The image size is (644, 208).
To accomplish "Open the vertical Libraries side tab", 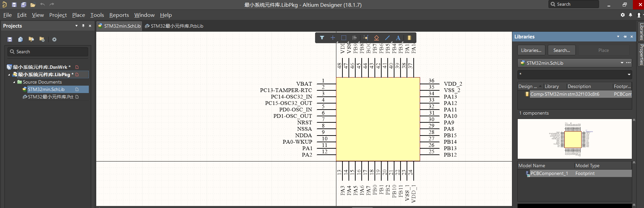I will pos(641,31).
